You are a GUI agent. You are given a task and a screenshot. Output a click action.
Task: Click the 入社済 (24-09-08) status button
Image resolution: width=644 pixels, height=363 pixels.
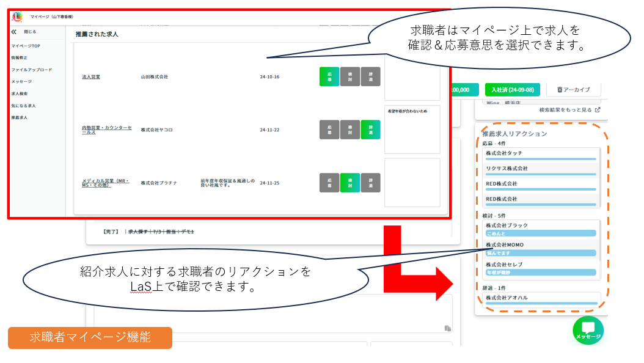point(512,90)
